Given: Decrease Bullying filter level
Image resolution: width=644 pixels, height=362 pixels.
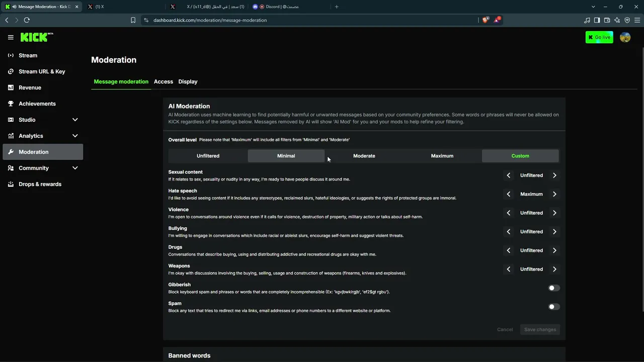Looking at the screenshot, I should click(x=509, y=232).
